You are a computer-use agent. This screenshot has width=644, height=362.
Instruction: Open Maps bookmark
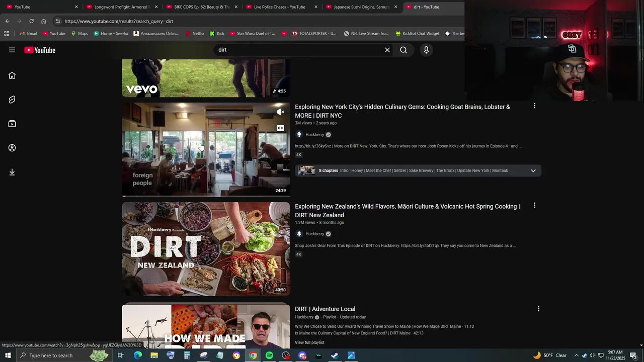click(79, 34)
